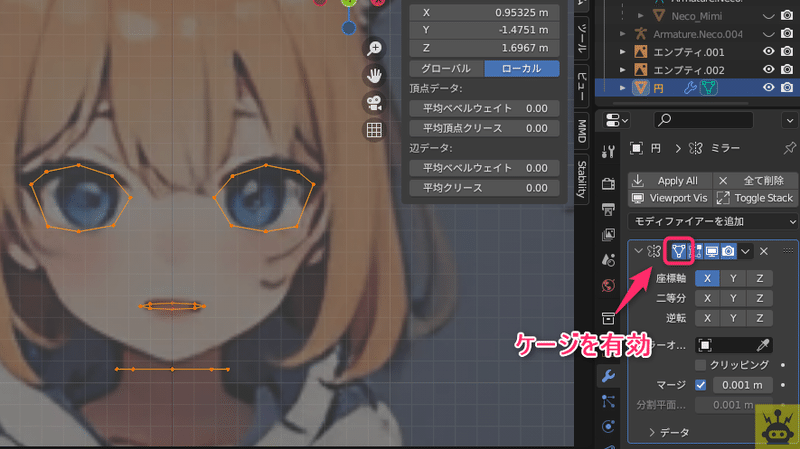The width and height of the screenshot is (800, 449).
Task: Click the blue Z axis navigation dot
Action: click(348, 28)
